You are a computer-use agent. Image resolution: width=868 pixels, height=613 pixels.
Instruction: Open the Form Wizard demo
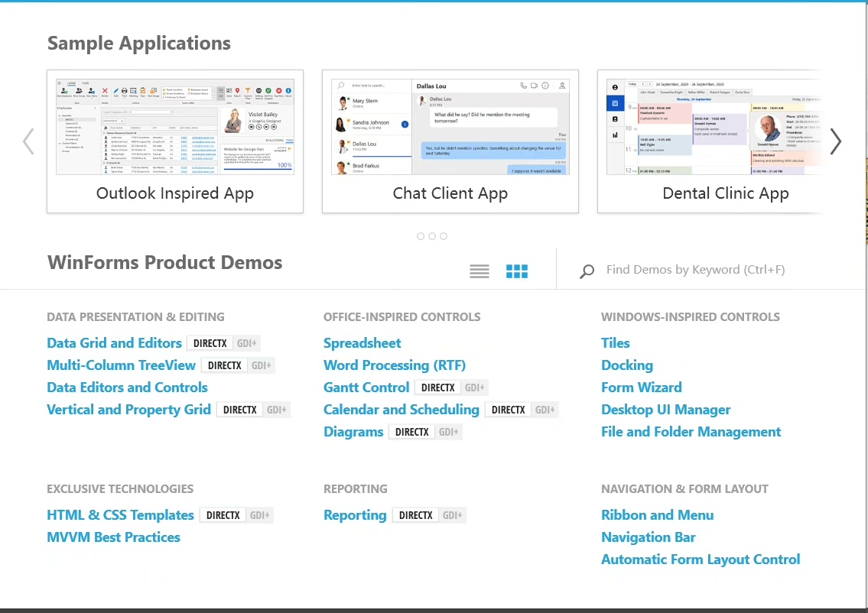pyautogui.click(x=642, y=388)
